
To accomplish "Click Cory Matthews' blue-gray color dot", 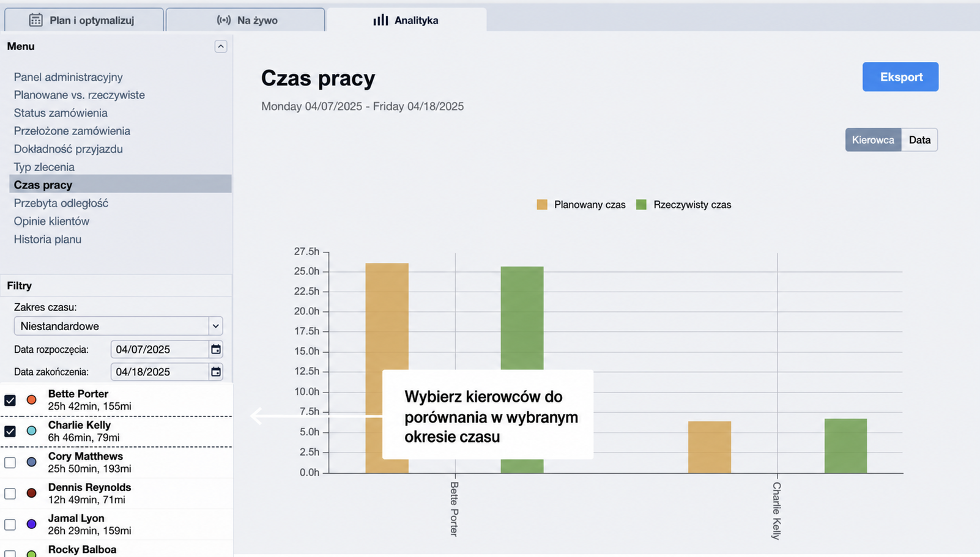I will click(32, 462).
